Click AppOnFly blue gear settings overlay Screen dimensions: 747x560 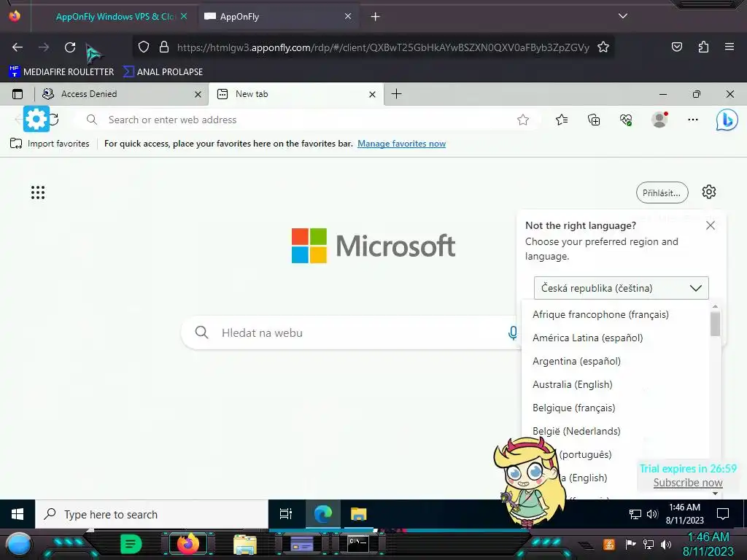(36, 119)
